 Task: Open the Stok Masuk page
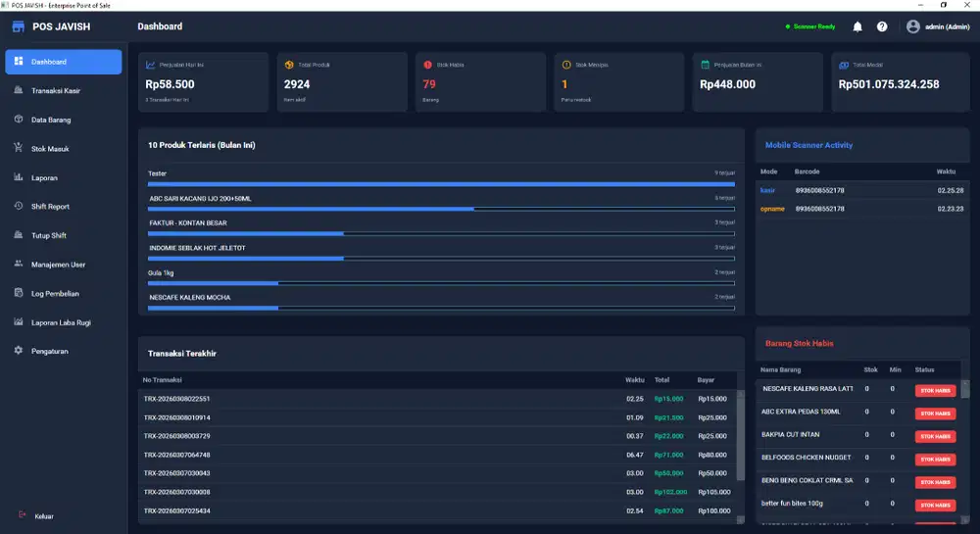49,149
